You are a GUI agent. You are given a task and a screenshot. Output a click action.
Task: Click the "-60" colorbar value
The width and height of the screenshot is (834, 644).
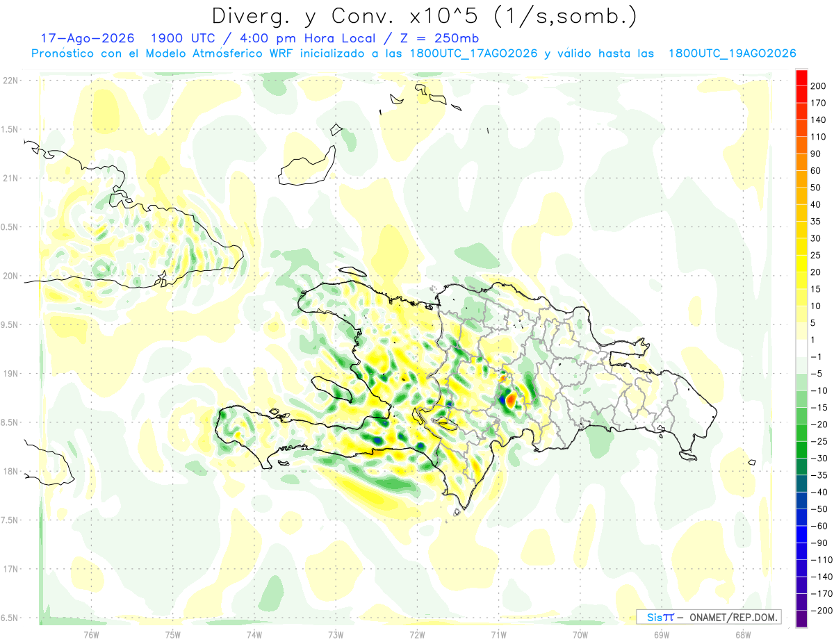[820, 526]
